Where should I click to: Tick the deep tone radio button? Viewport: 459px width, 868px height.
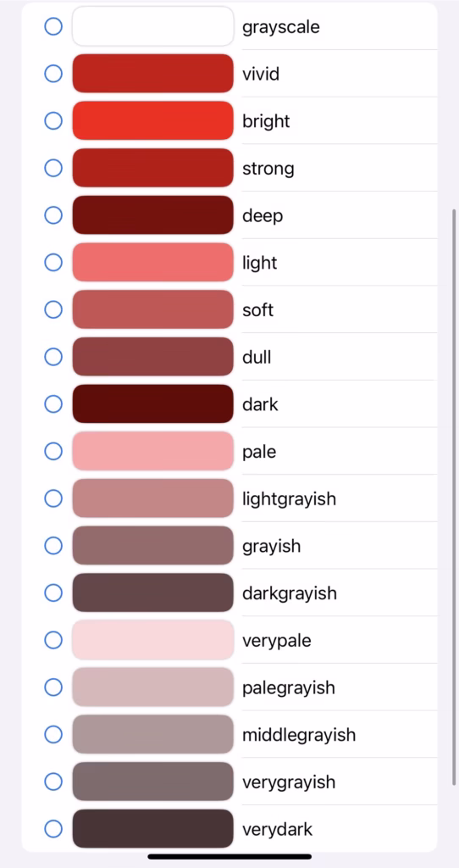[53, 214]
